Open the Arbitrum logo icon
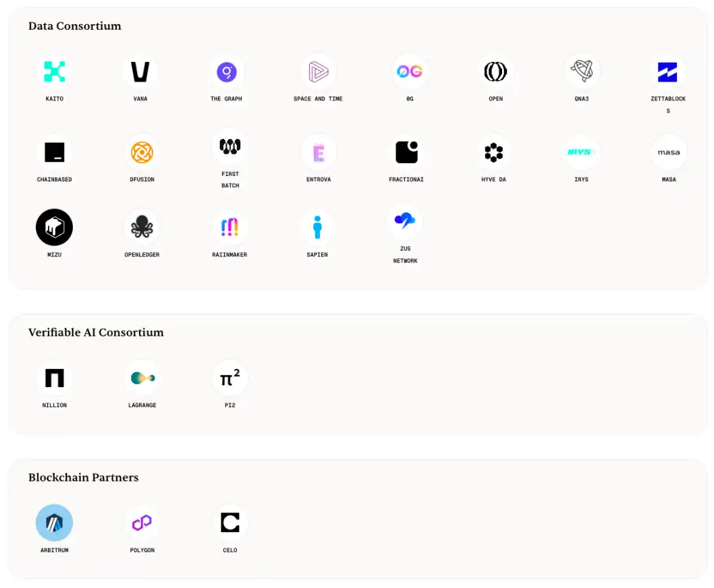 (x=54, y=523)
